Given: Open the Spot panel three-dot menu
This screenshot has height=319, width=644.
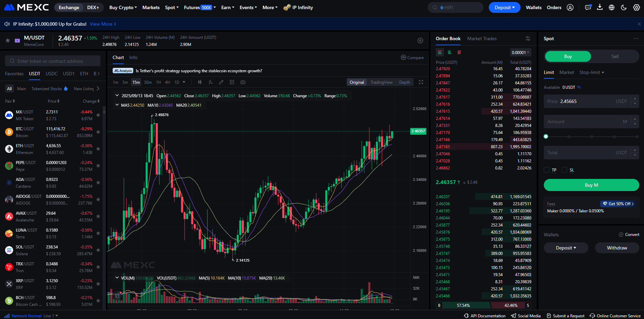Looking at the screenshot, I should tap(636, 38).
